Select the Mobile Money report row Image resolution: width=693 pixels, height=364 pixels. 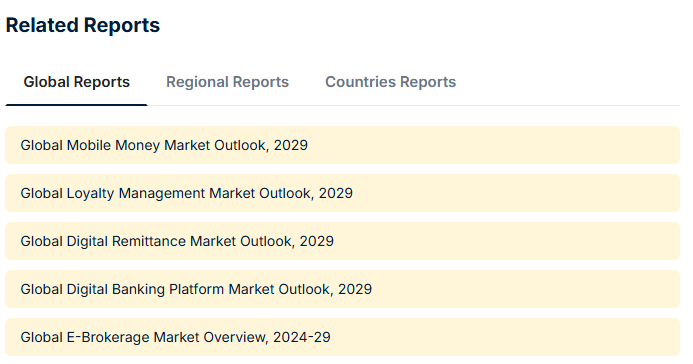coord(343,145)
